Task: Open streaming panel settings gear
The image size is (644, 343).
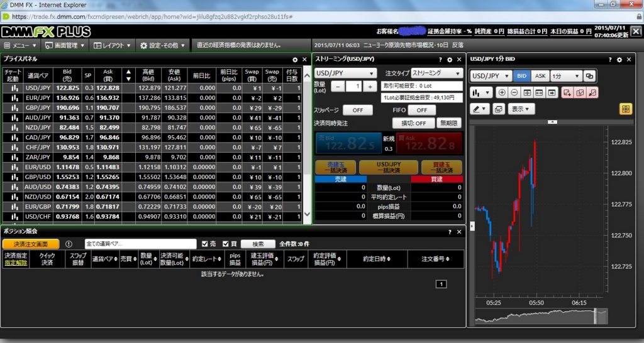Action: pyautogui.click(x=450, y=60)
